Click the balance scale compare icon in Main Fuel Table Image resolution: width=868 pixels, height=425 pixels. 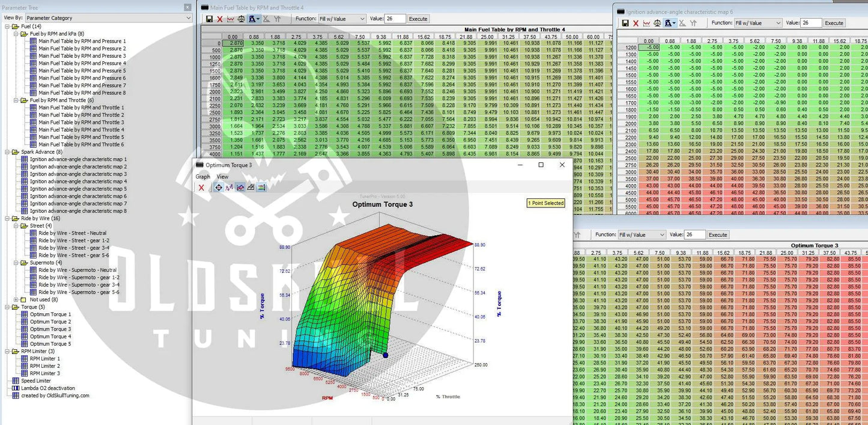pos(241,19)
